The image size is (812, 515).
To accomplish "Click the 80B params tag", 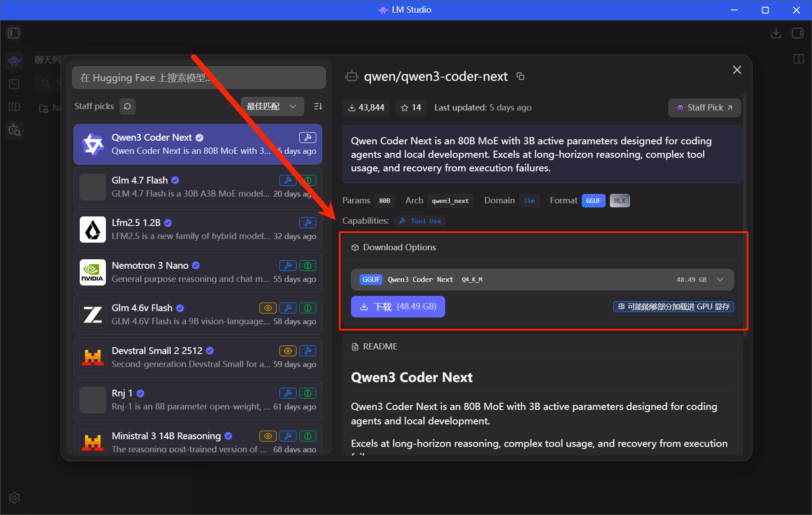I will click(x=384, y=201).
